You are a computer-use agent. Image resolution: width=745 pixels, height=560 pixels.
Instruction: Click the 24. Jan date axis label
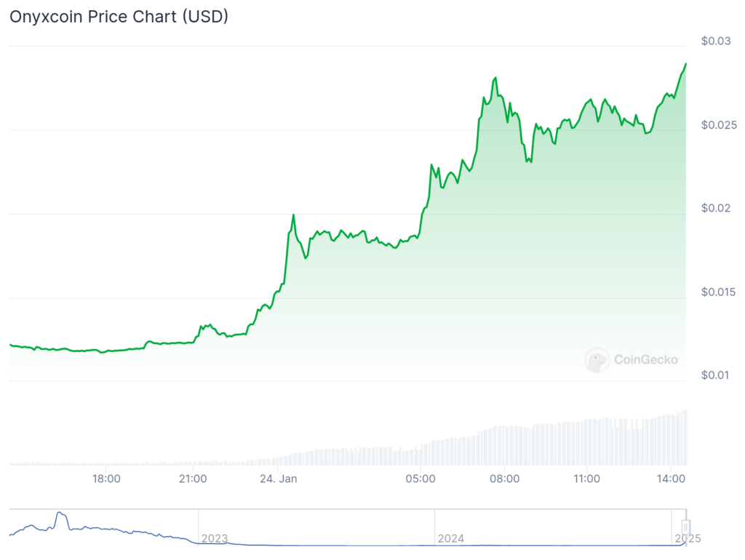(279, 479)
